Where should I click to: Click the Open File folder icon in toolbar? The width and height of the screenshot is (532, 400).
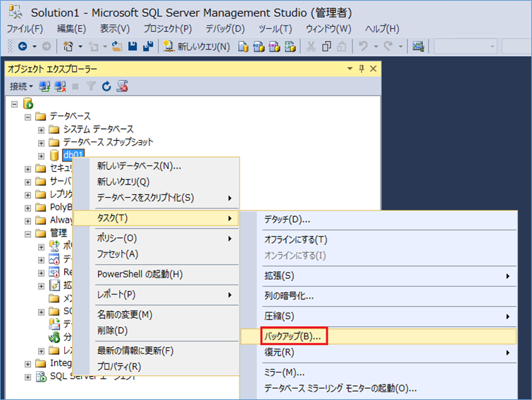pyautogui.click(x=118, y=46)
